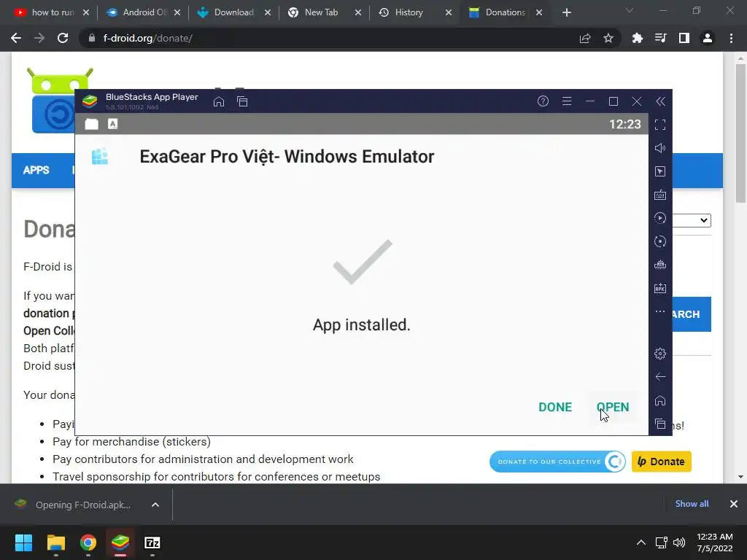
Task: Switch to the Download tab
Action: point(233,12)
